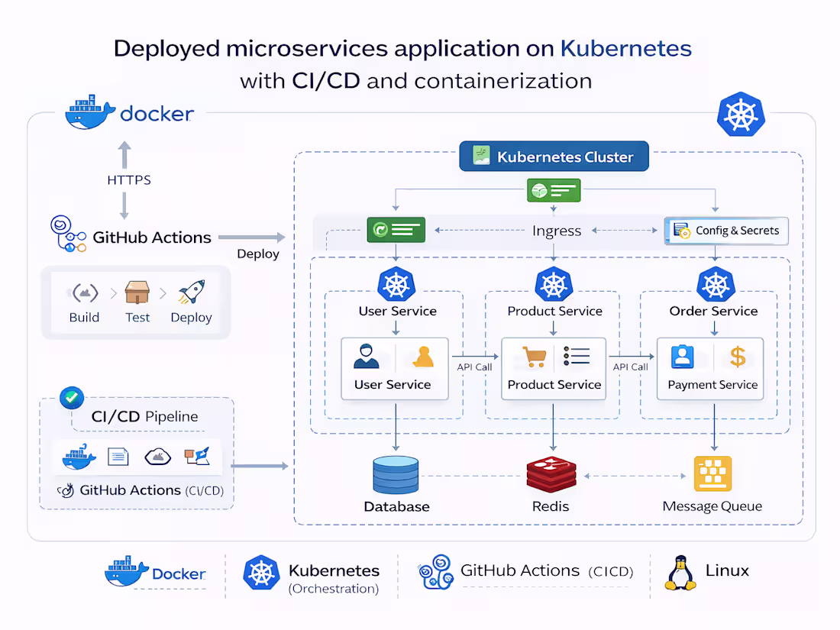Click the shopping cart icon in Product Service
Image resolution: width=840 pixels, height=630 pixels.
tap(533, 355)
